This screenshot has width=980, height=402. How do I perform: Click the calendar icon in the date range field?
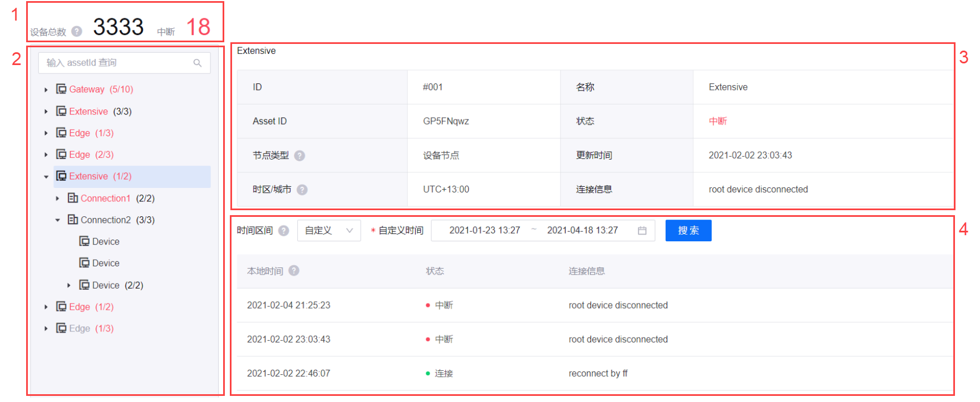tap(642, 231)
